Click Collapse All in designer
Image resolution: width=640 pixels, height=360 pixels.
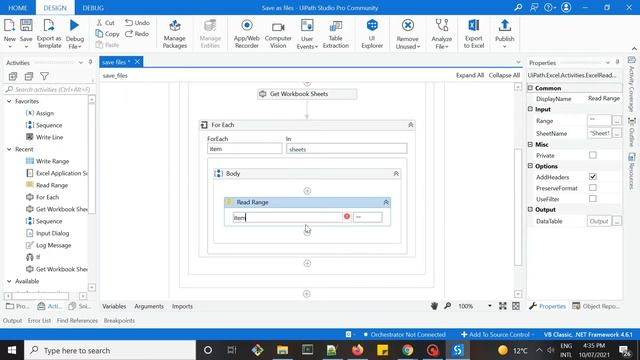(504, 76)
